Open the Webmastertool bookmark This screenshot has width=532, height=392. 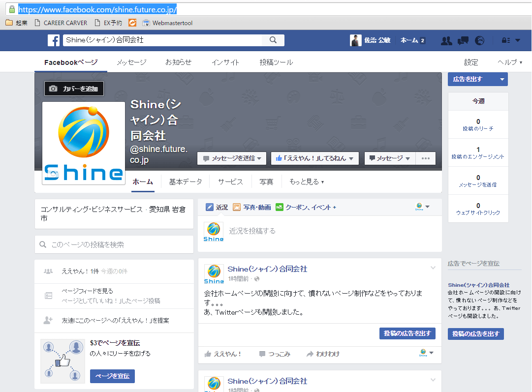click(x=168, y=23)
